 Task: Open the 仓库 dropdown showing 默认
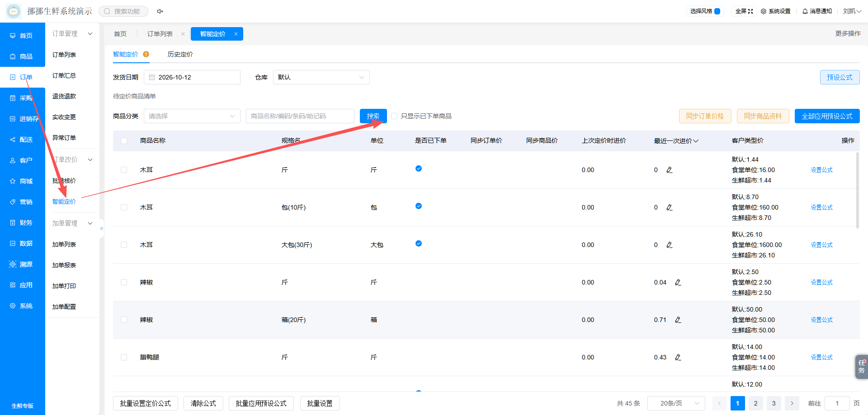point(321,77)
